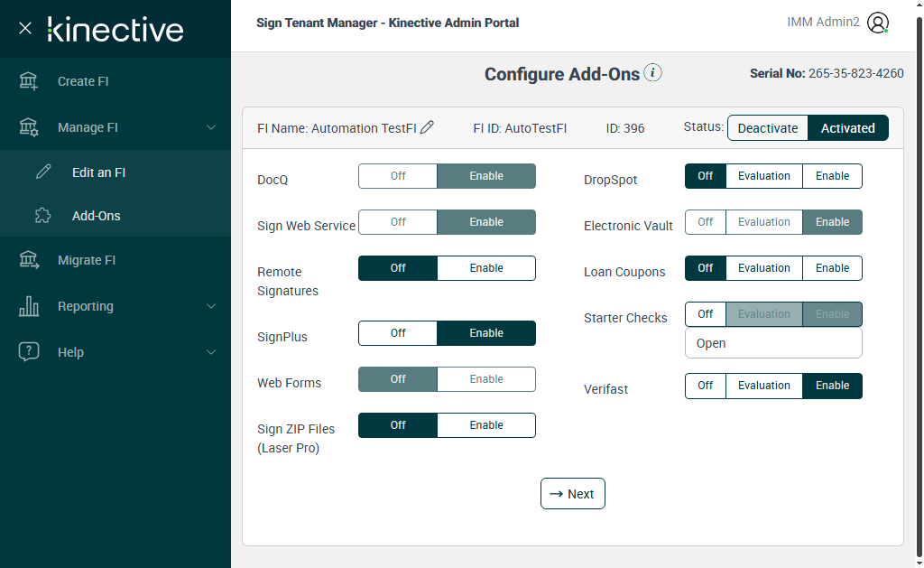The image size is (924, 568).
Task: Expand the Help menu chevron
Action: click(211, 352)
